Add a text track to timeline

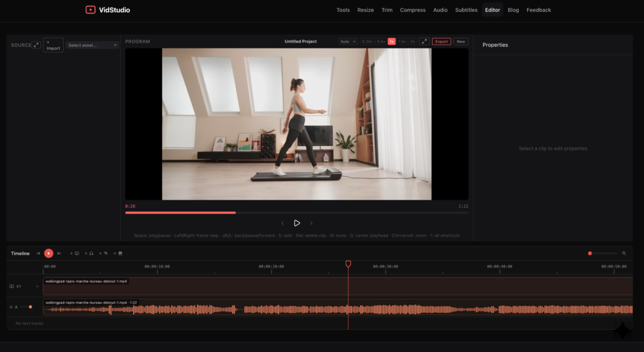point(104,253)
